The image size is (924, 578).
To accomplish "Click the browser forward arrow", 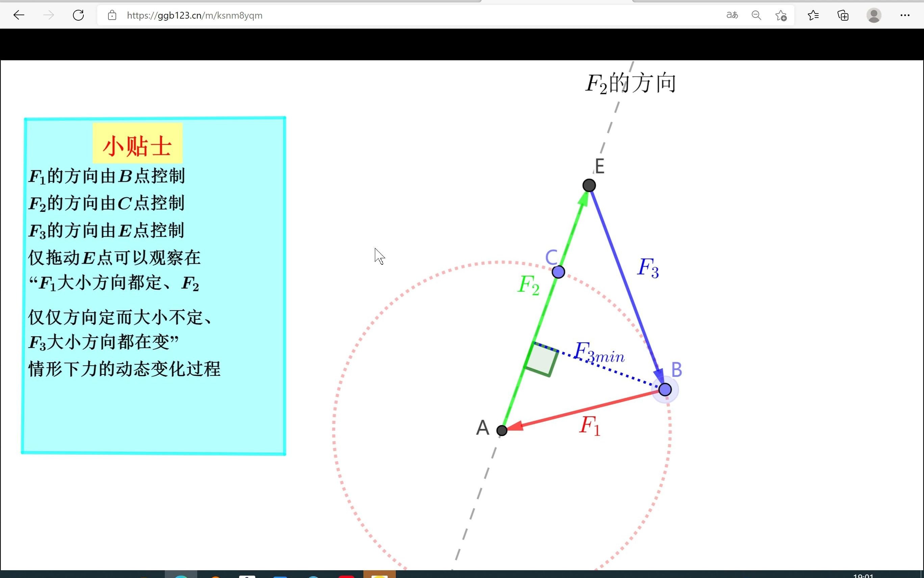I will tap(49, 15).
